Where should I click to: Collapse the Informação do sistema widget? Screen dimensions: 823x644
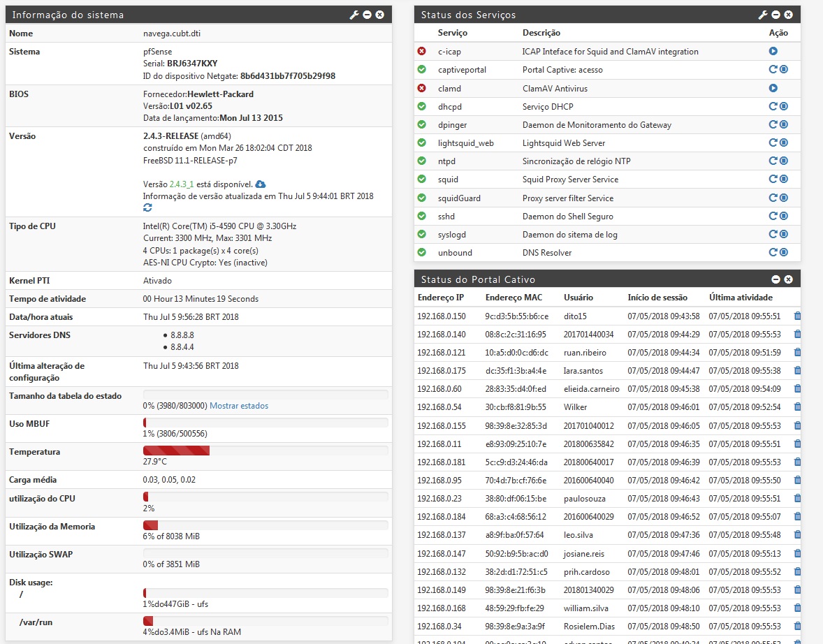[x=367, y=15]
